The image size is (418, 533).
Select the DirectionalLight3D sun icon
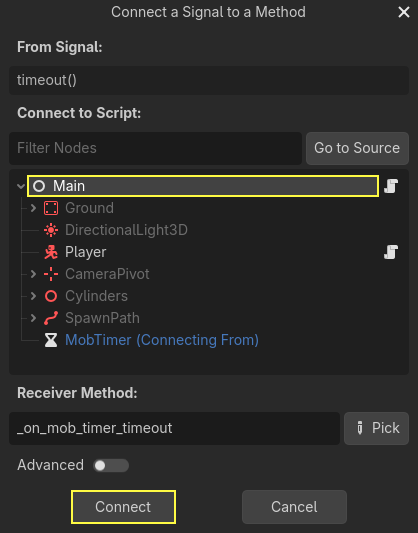pyautogui.click(x=51, y=230)
